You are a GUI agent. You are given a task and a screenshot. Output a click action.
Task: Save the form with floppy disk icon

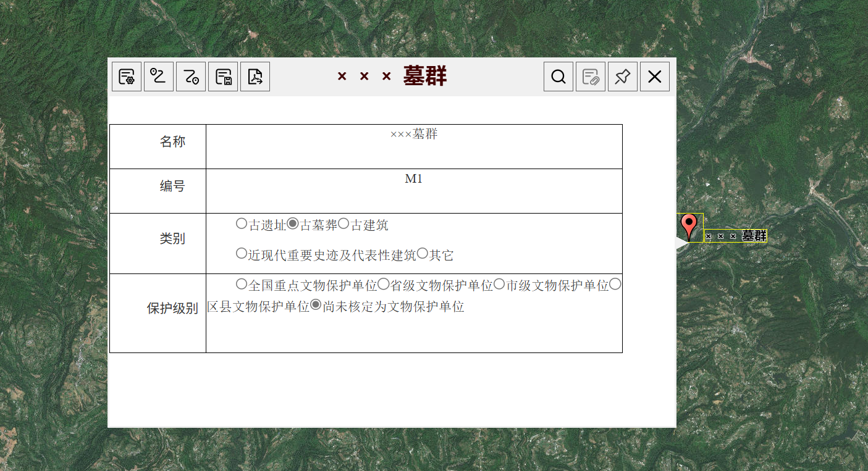[223, 77]
